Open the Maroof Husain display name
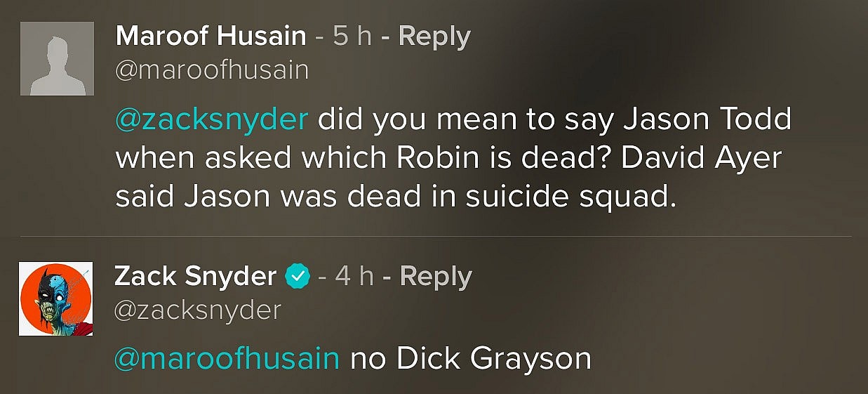The height and width of the screenshot is (394, 868). pyautogui.click(x=211, y=37)
